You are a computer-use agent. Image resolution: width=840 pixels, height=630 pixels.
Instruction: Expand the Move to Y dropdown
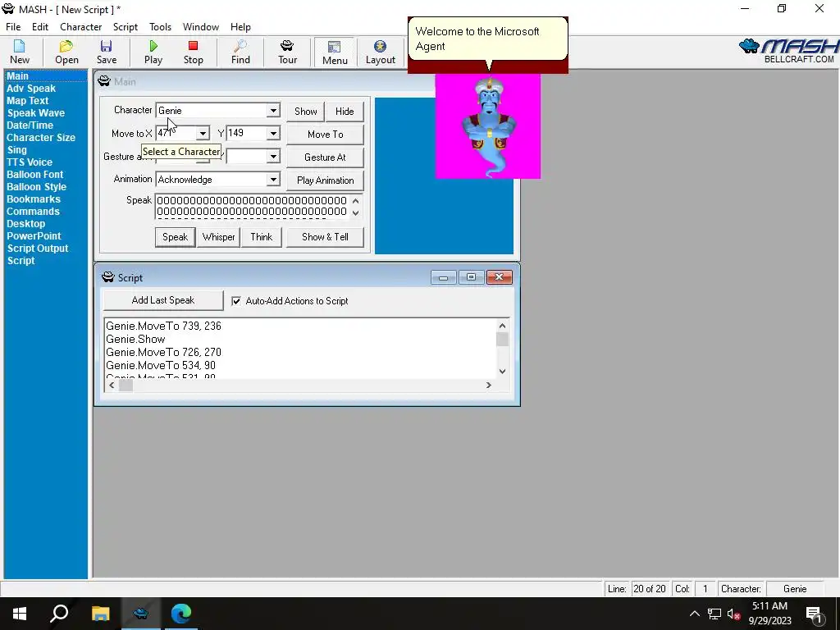pyautogui.click(x=273, y=133)
